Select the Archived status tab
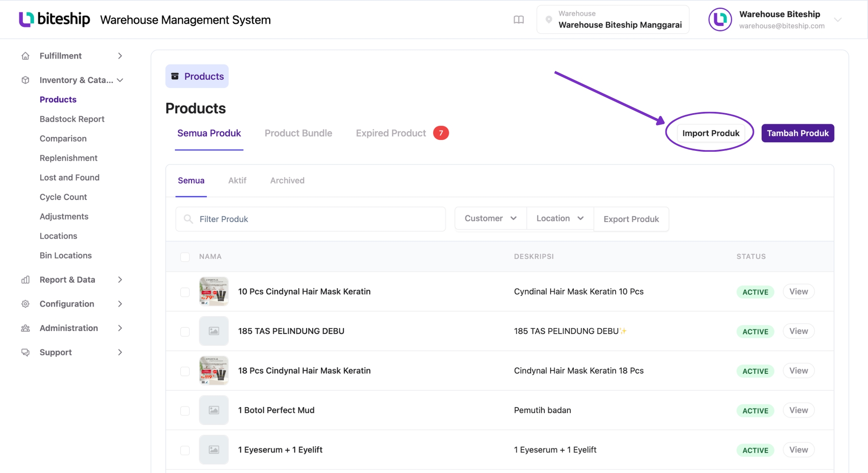The width and height of the screenshot is (868, 473). coord(287,181)
